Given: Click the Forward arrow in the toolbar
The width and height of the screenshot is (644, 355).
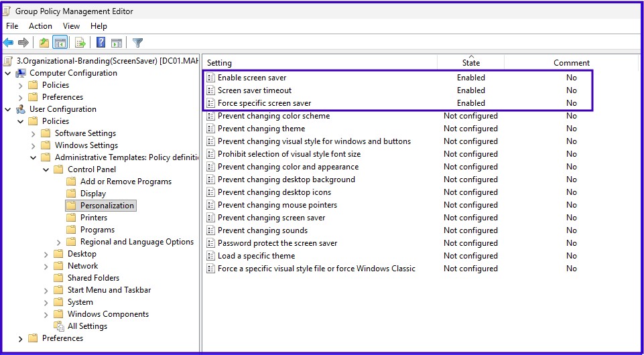Looking at the screenshot, I should [x=23, y=43].
